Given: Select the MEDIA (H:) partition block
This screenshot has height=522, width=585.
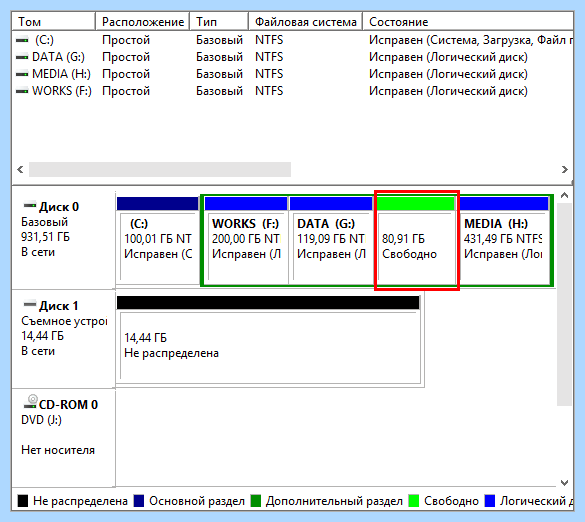Looking at the screenshot, I should (x=504, y=241).
